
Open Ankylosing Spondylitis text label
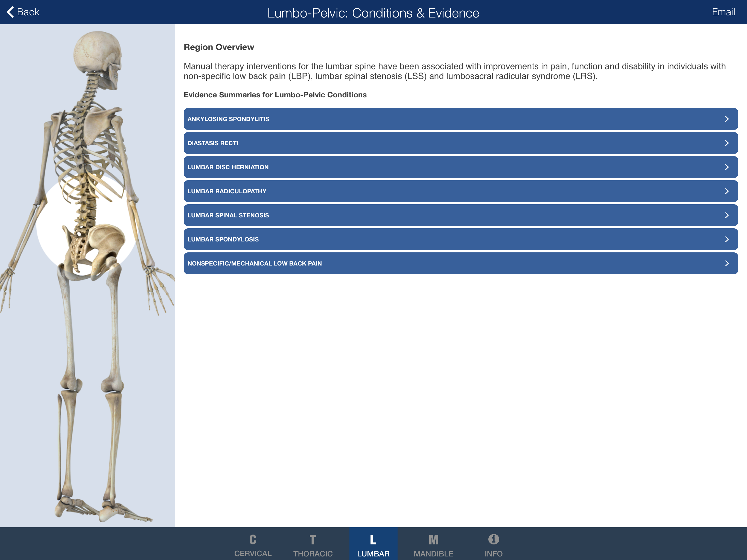pyautogui.click(x=228, y=119)
